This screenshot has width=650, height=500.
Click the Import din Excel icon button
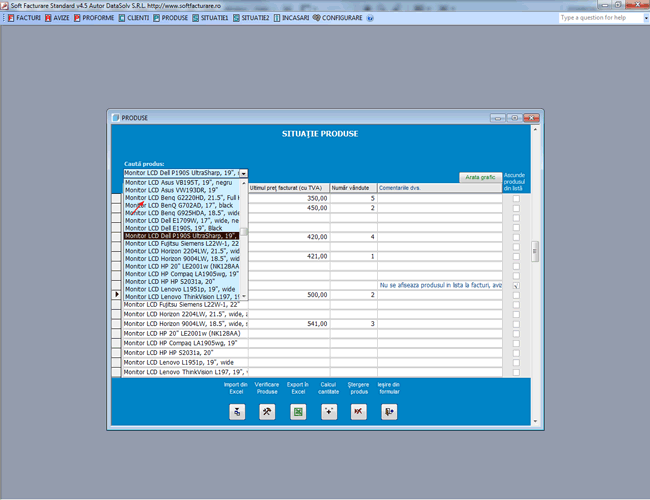click(x=237, y=412)
